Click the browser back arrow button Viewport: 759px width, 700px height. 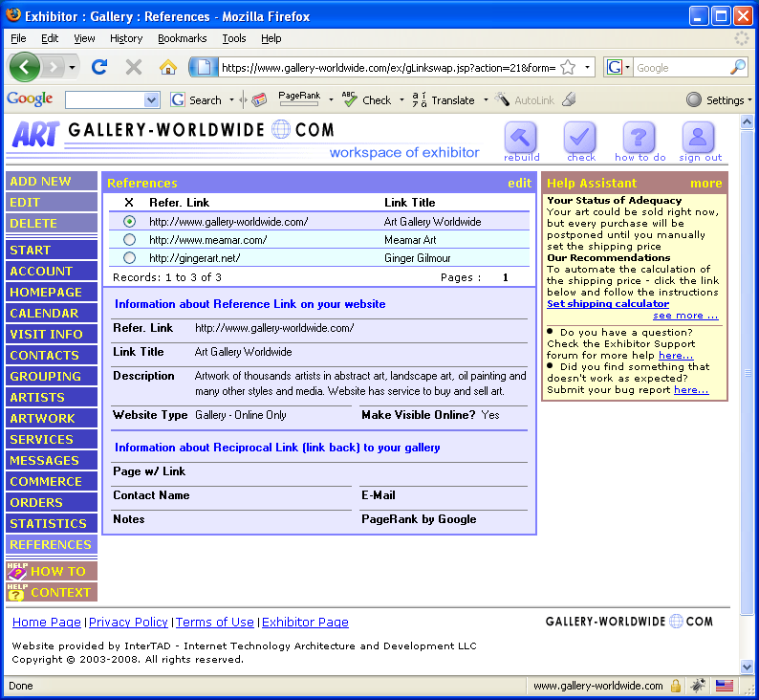click(x=25, y=67)
